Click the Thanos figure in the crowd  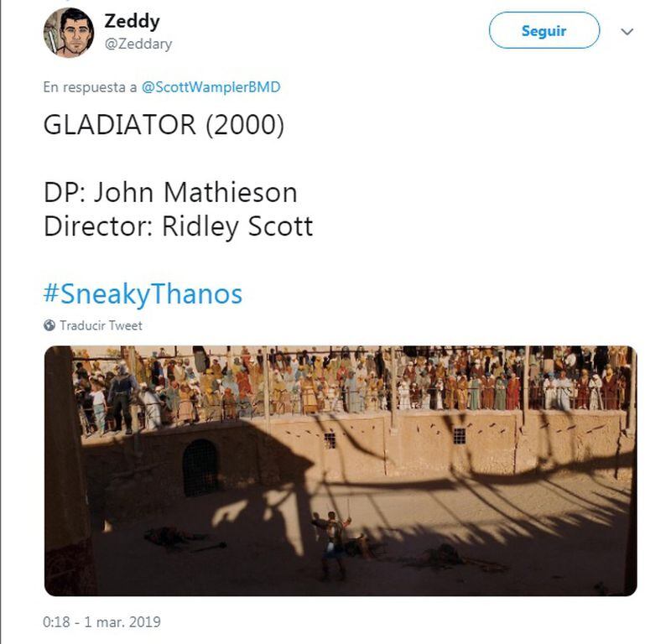122,397
